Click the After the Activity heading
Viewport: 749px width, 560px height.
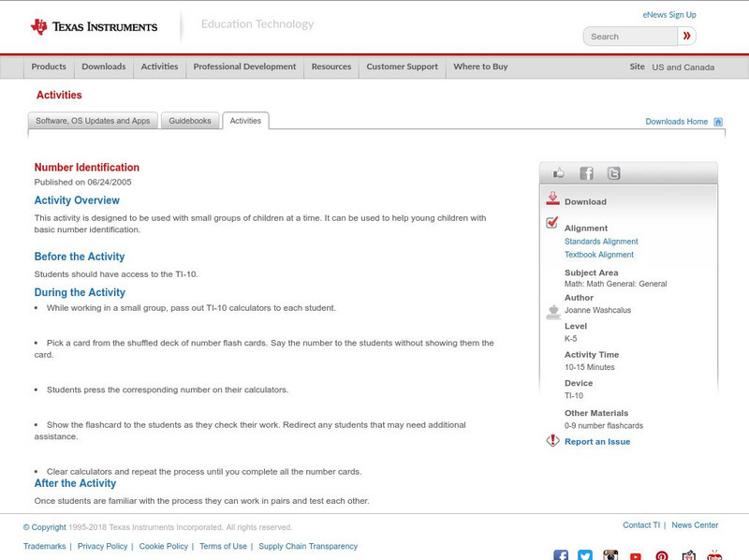pyautogui.click(x=75, y=483)
